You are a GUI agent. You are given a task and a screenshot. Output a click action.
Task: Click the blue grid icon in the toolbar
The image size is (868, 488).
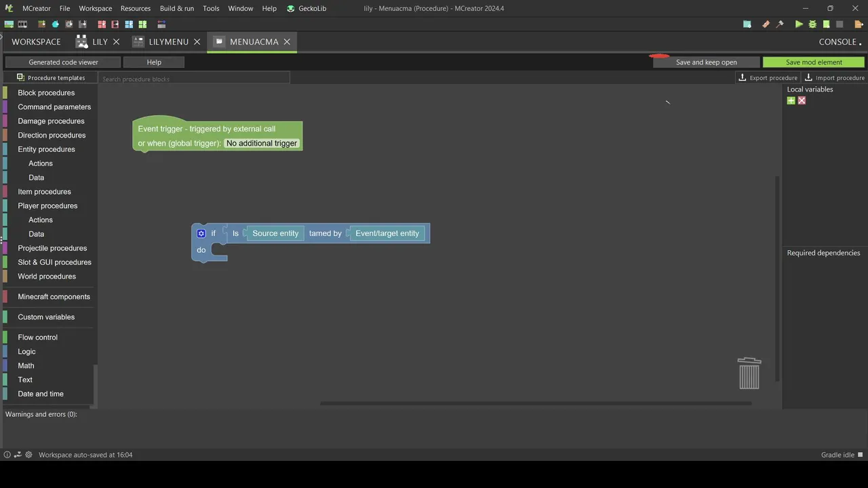(129, 24)
